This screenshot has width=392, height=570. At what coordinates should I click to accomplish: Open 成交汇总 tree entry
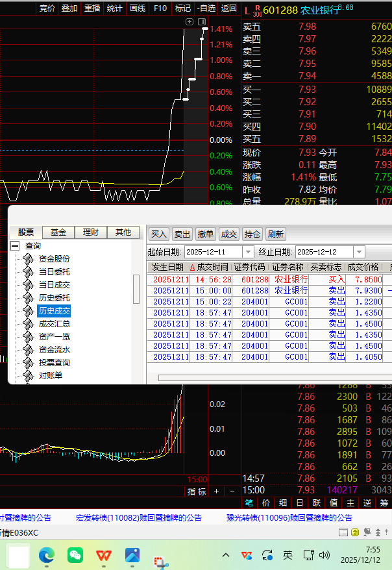tap(54, 324)
